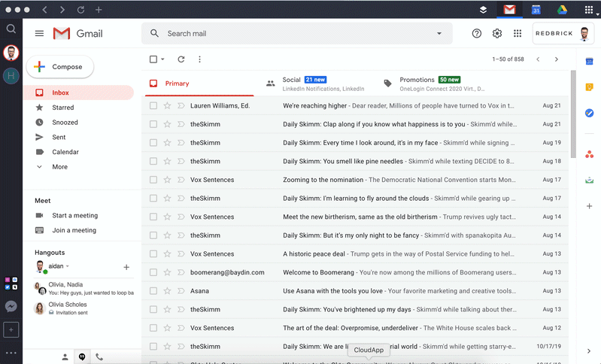The height and width of the screenshot is (364, 601).
Task: Open the Gmail main menu hamburger icon
Action: 39,33
